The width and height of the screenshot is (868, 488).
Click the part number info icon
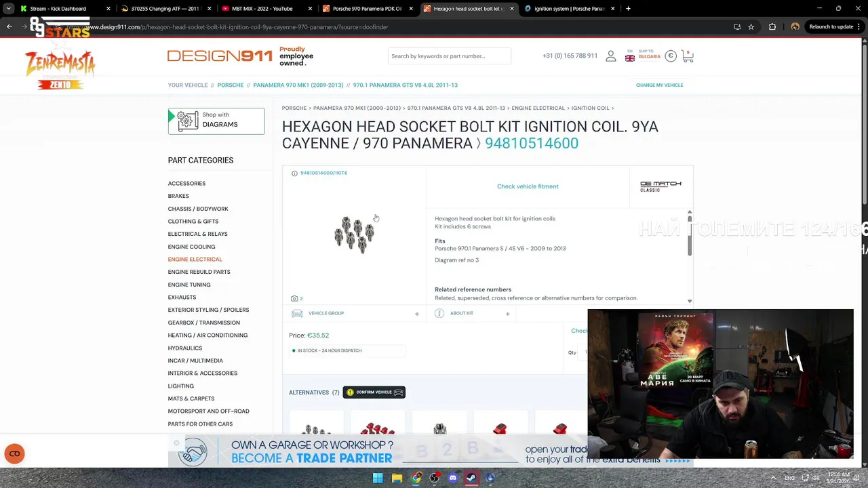tap(294, 174)
